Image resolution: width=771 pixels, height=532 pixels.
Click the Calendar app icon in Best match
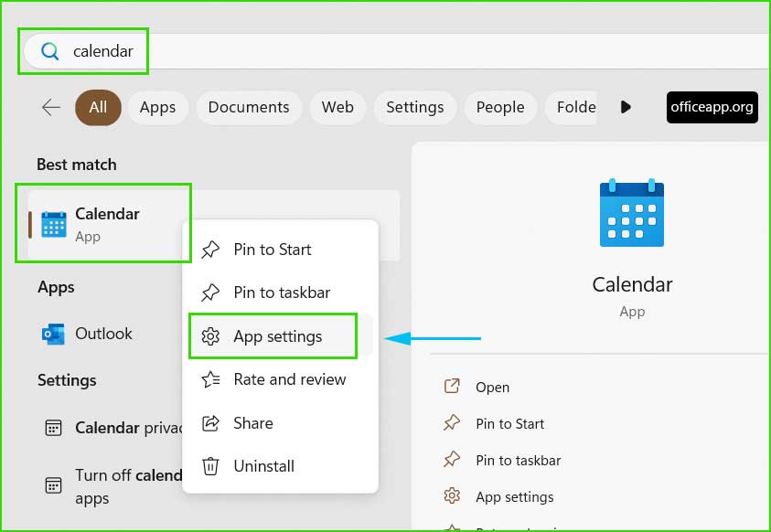pyautogui.click(x=54, y=225)
